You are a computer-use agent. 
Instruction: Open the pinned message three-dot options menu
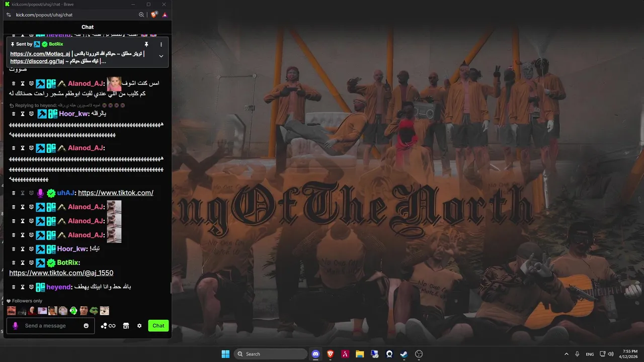161,44
